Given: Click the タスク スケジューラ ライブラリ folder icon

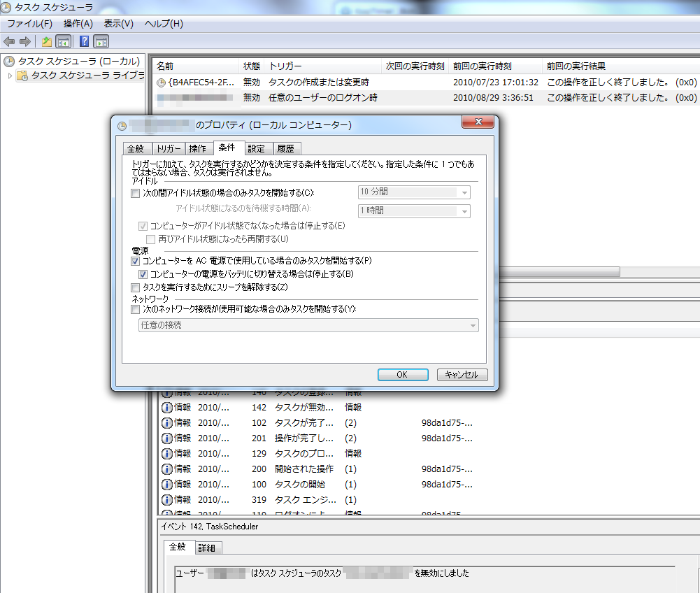Looking at the screenshot, I should [22, 76].
